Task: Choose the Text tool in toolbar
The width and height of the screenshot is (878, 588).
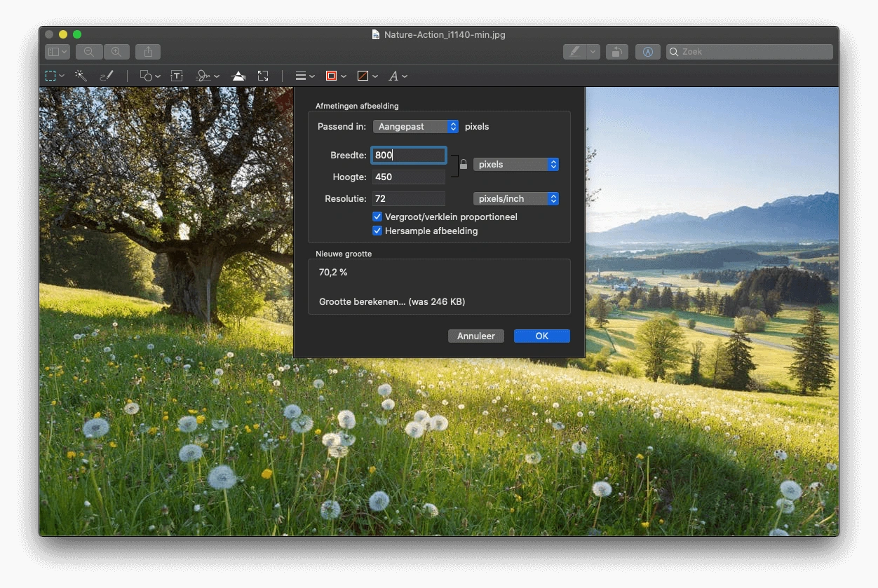Action: click(177, 76)
